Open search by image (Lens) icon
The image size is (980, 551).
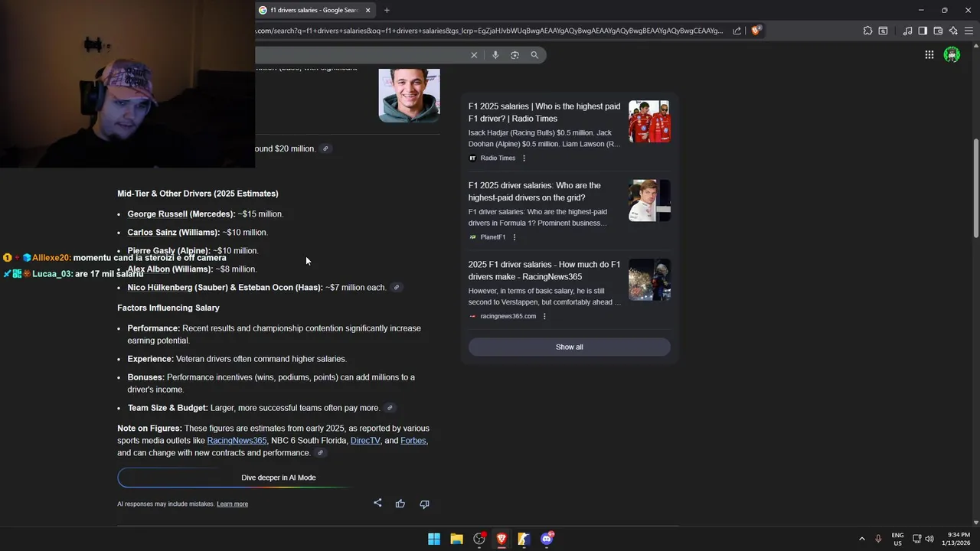pyautogui.click(x=514, y=55)
